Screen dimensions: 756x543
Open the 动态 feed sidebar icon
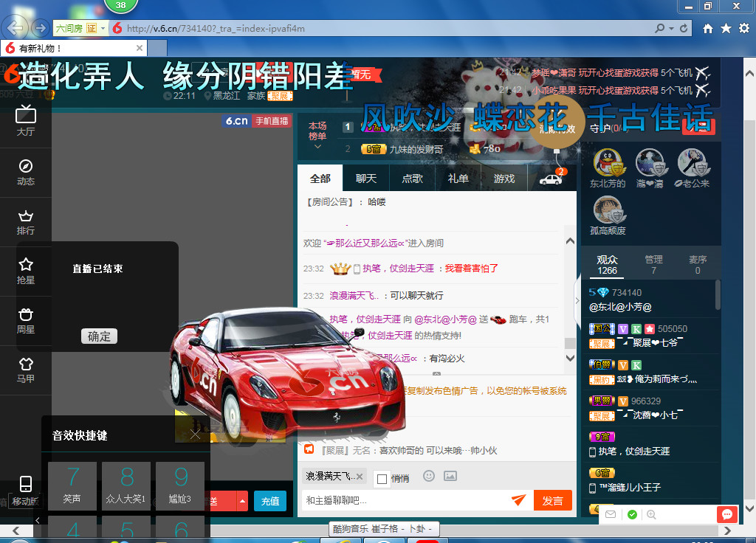(x=26, y=173)
